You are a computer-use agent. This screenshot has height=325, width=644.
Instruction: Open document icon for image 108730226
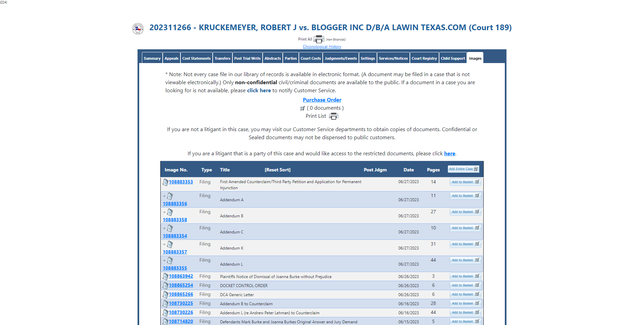pos(165,313)
